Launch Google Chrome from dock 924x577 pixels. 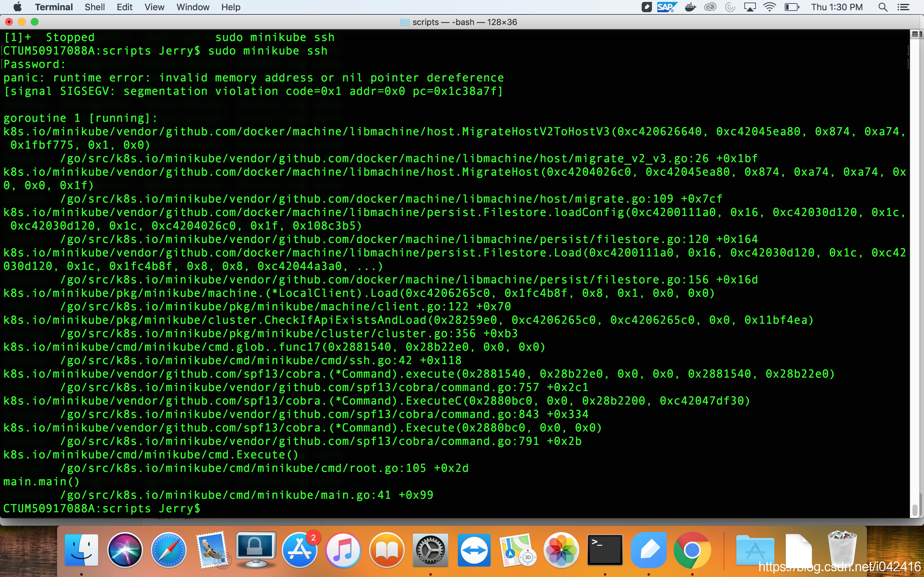coord(692,550)
